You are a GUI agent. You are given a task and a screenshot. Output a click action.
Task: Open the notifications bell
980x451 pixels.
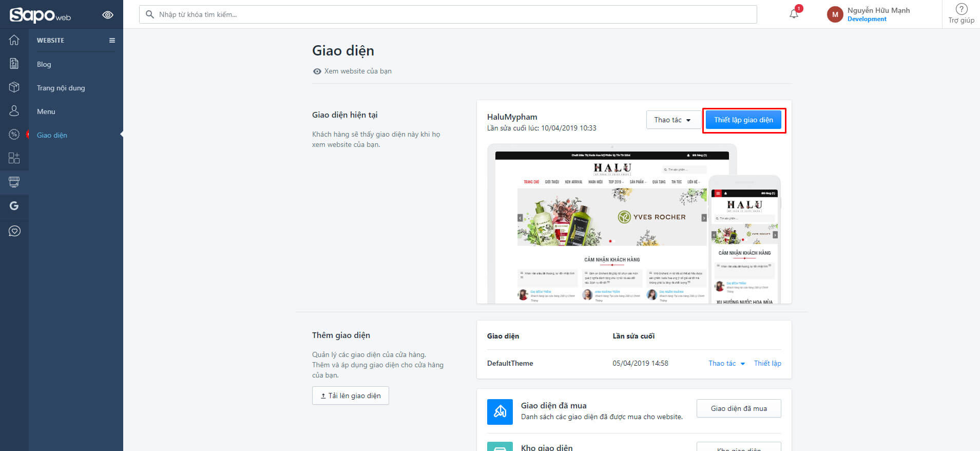tap(794, 13)
